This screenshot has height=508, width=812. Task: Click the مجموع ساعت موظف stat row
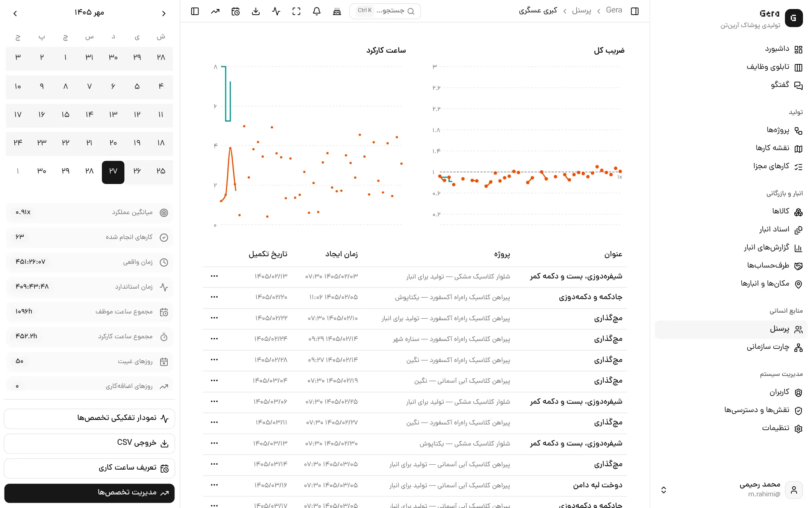point(89,312)
